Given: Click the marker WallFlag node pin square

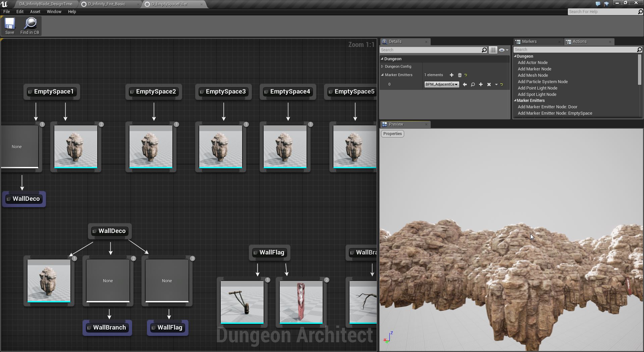Looking at the screenshot, I should 256,253.
